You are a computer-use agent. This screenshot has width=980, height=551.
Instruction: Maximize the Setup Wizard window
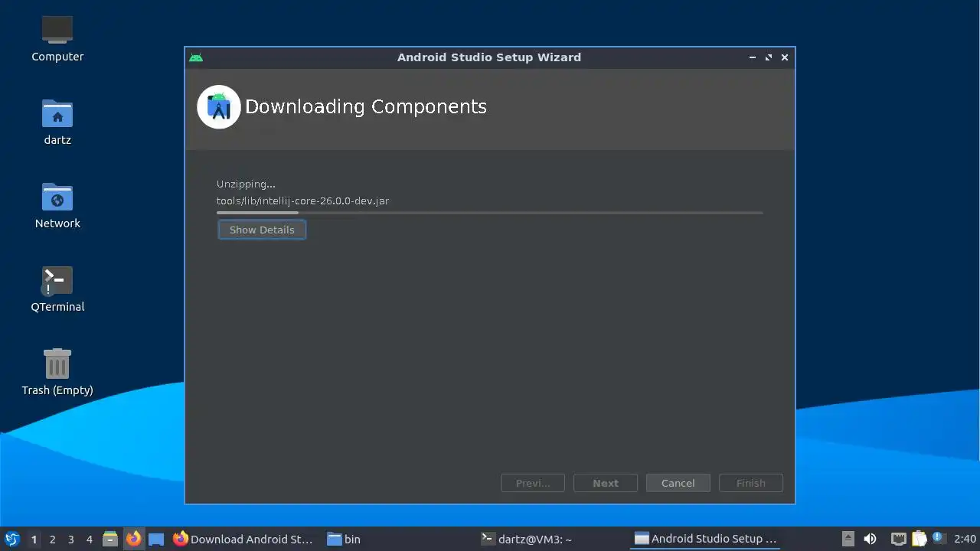coord(769,57)
